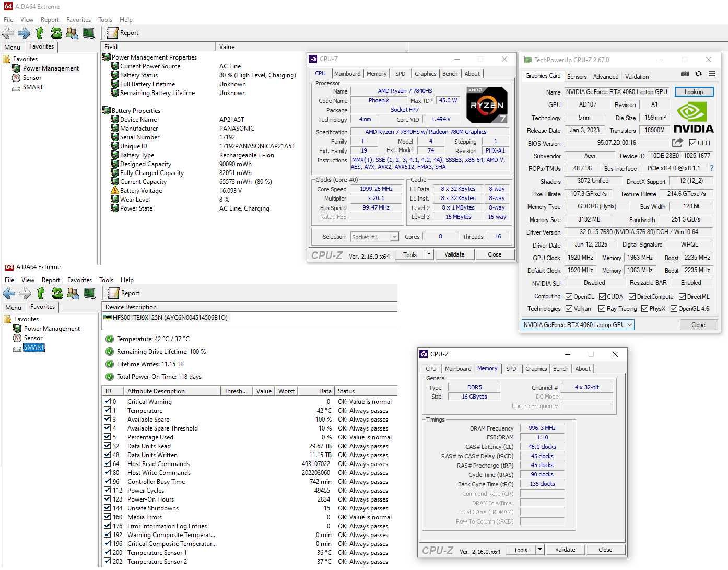Toggle Vulkan checkbox in GPU-Z
Screen dimensions: 728x570
click(569, 309)
